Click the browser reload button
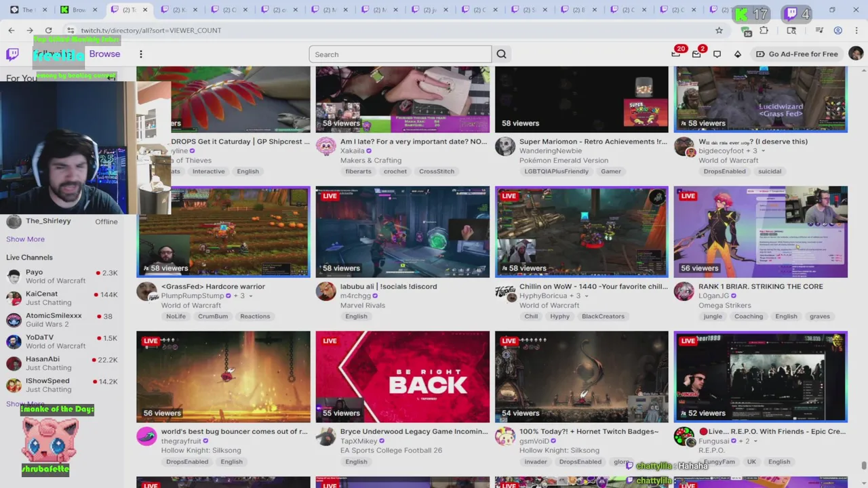The image size is (868, 488). (48, 30)
